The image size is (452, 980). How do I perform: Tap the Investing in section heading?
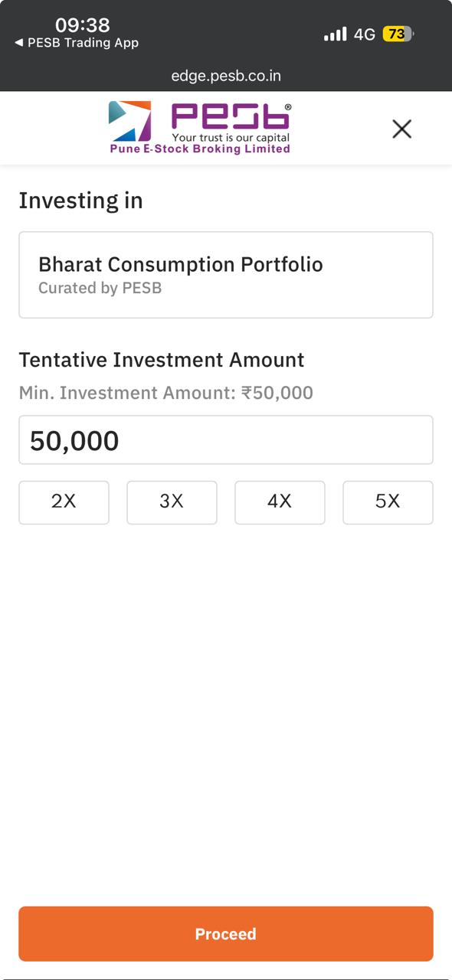(80, 201)
